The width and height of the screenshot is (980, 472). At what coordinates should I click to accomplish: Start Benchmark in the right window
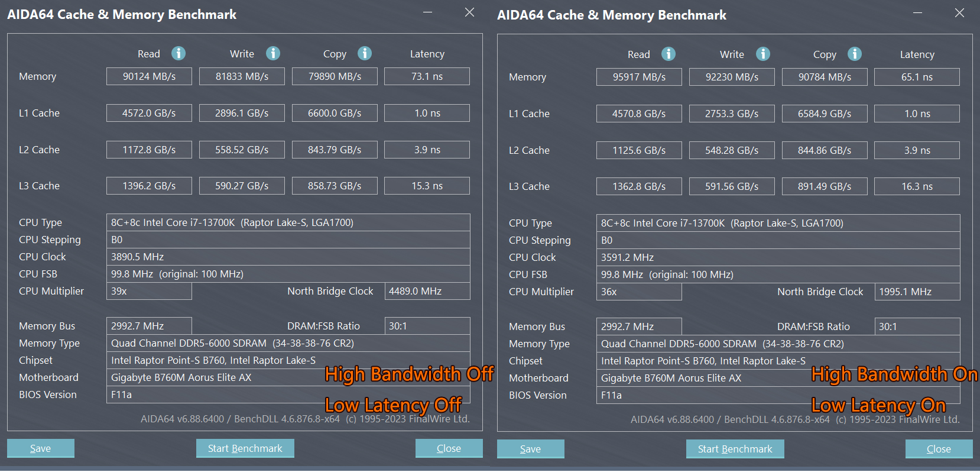click(735, 449)
